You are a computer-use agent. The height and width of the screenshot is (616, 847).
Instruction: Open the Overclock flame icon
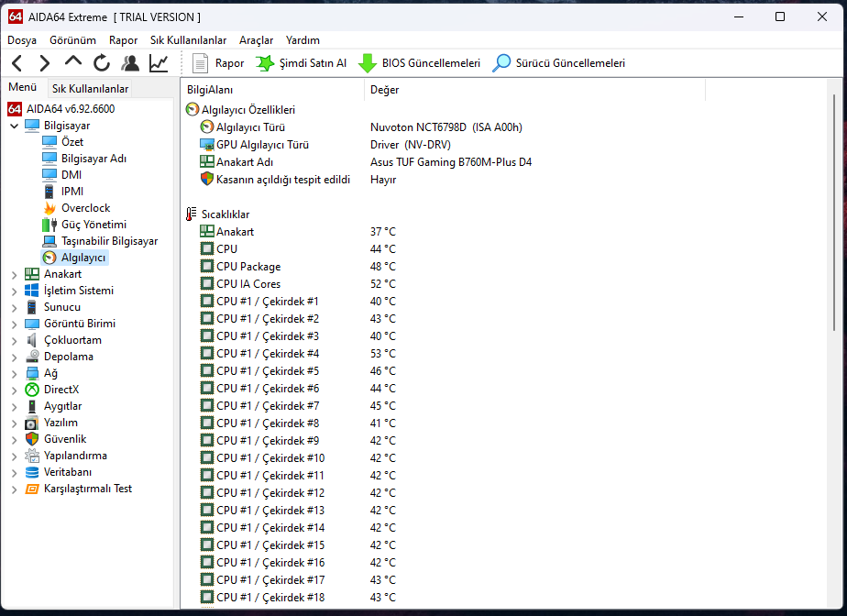[49, 208]
